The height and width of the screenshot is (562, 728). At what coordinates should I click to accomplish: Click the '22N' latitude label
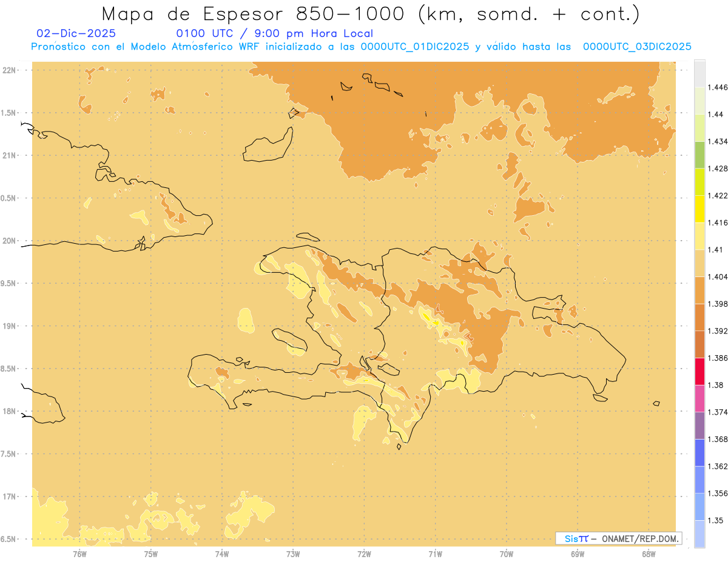[x=8, y=70]
